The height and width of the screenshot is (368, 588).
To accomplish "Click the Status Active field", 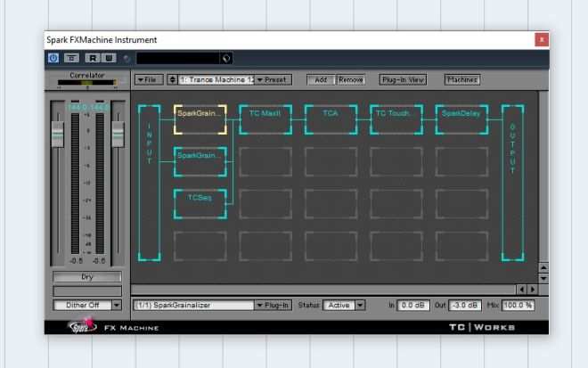I will [x=339, y=305].
